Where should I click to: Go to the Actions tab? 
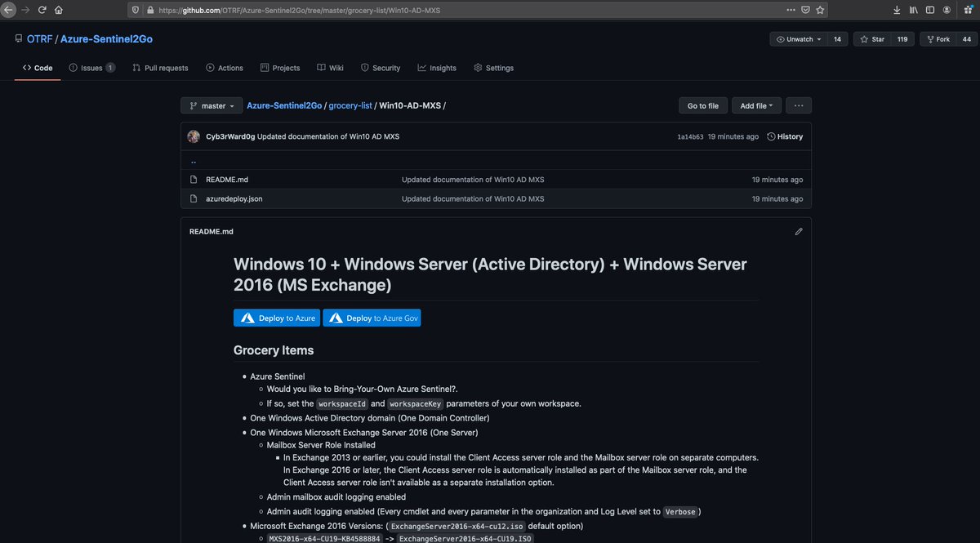tap(225, 68)
